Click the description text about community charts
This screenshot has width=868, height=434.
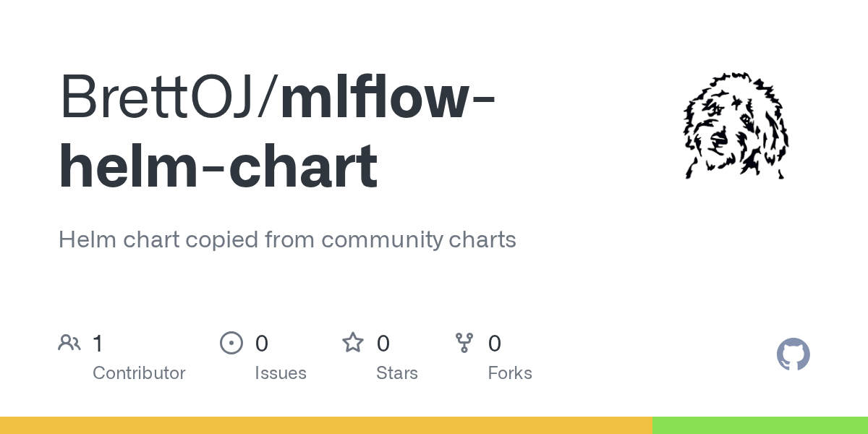pyautogui.click(x=287, y=239)
